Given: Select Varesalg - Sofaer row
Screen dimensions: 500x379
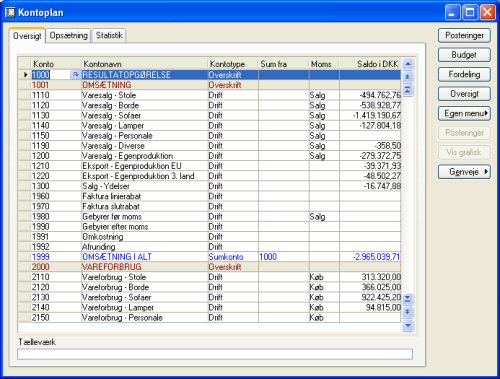Looking at the screenshot, I should point(210,115).
